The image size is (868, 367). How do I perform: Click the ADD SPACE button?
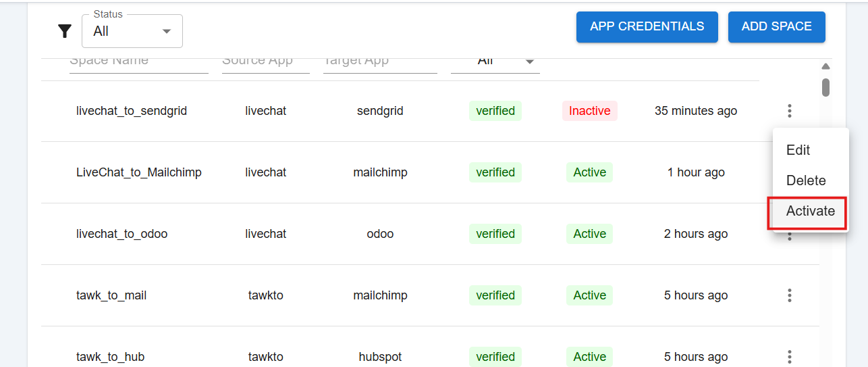(776, 27)
